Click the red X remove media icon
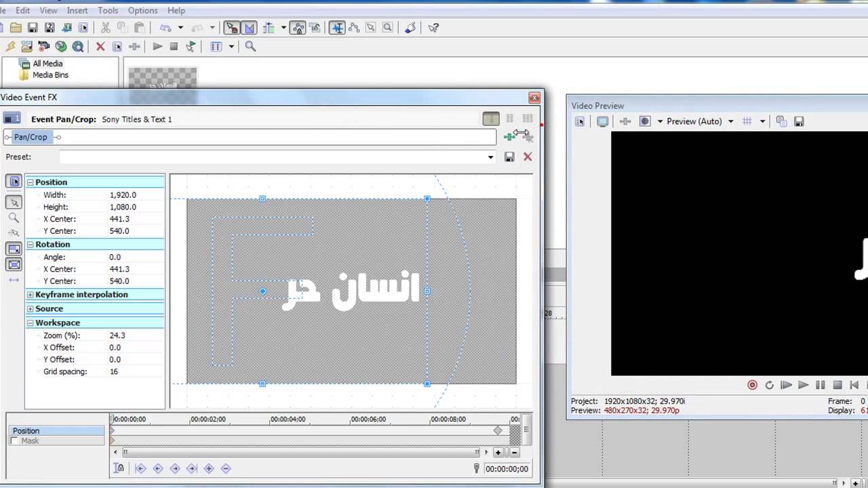This screenshot has width=868, height=488. pos(100,46)
